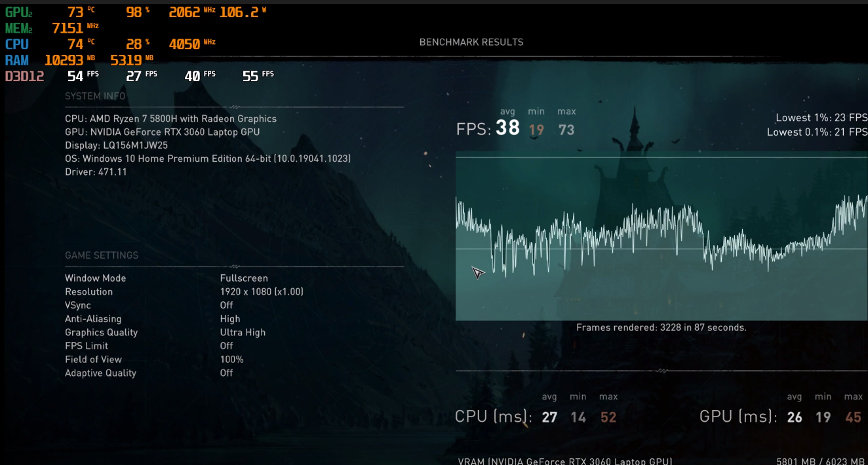Click the Window Mode Fullscreen value

point(244,278)
